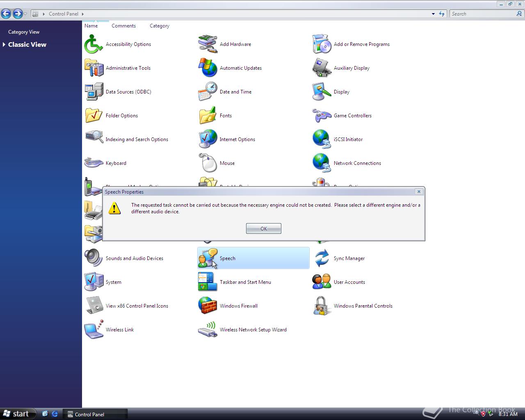The image size is (525, 420).
Task: Click Control Panel breadcrumb in address bar
Action: [64, 14]
